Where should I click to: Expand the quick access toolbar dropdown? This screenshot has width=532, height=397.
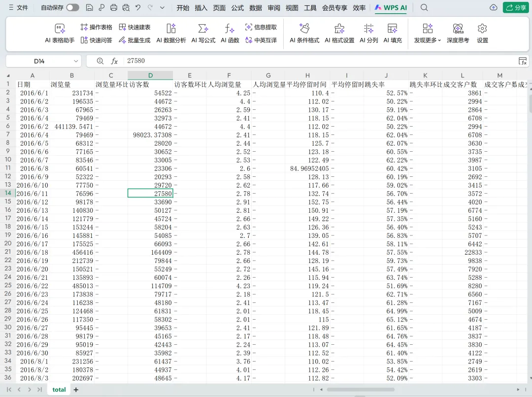coord(162,7)
